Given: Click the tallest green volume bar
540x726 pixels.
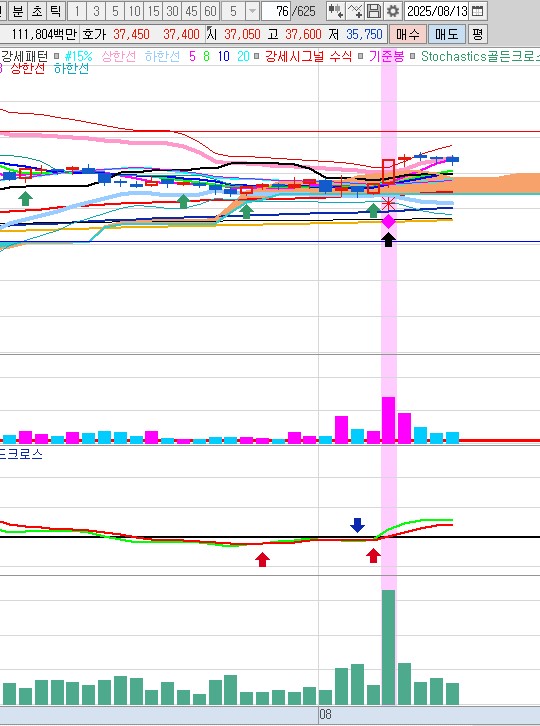Looking at the screenshot, I should coord(389,647).
